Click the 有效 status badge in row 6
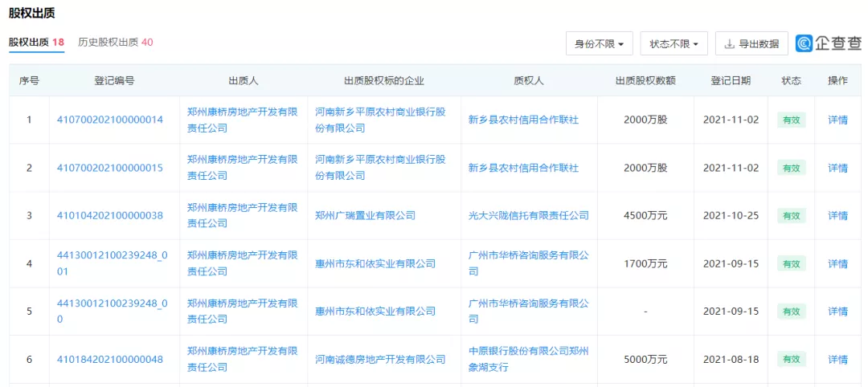This screenshot has width=868, height=387. [791, 360]
